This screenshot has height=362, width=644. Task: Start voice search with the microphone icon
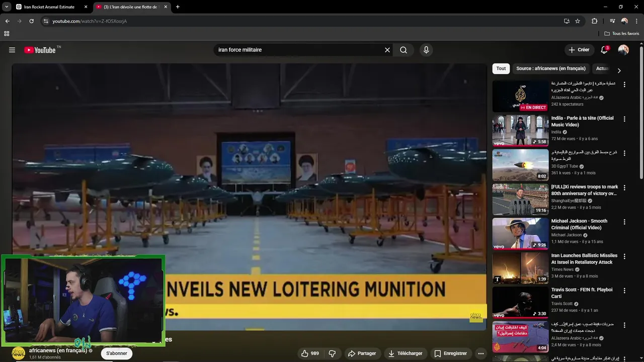click(x=426, y=50)
